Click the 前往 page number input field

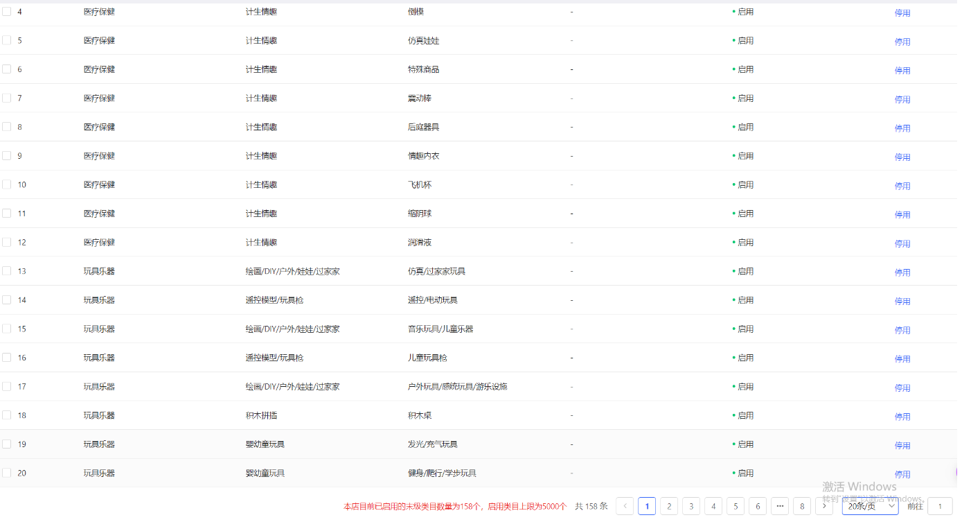(x=940, y=506)
